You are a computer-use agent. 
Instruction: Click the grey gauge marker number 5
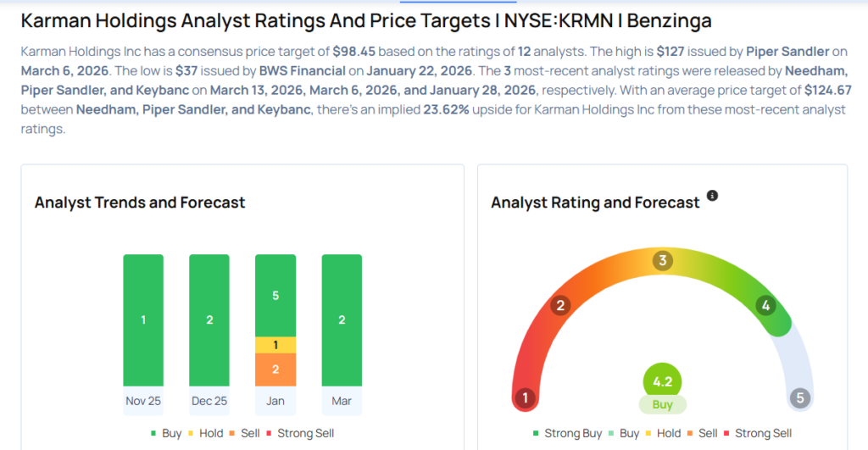798,397
